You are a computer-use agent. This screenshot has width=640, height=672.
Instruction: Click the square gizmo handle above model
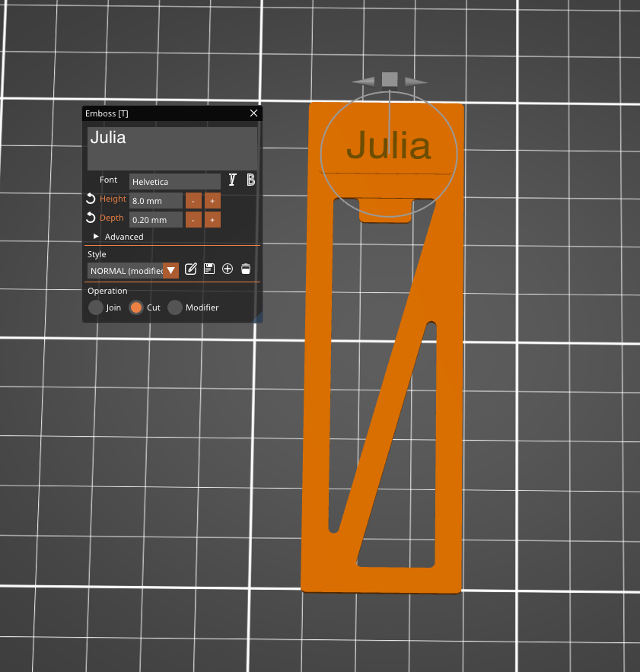pyautogui.click(x=390, y=80)
